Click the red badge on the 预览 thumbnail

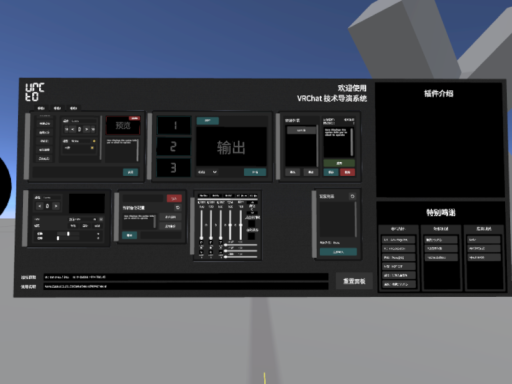coord(134,118)
